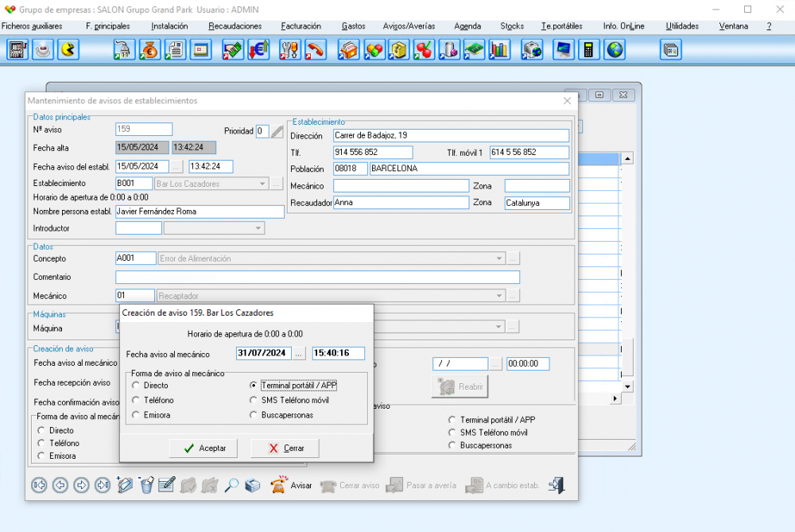Viewport: 795px width, 532px height.
Task: Click the printer icon in bottom toolbar
Action: 253,485
